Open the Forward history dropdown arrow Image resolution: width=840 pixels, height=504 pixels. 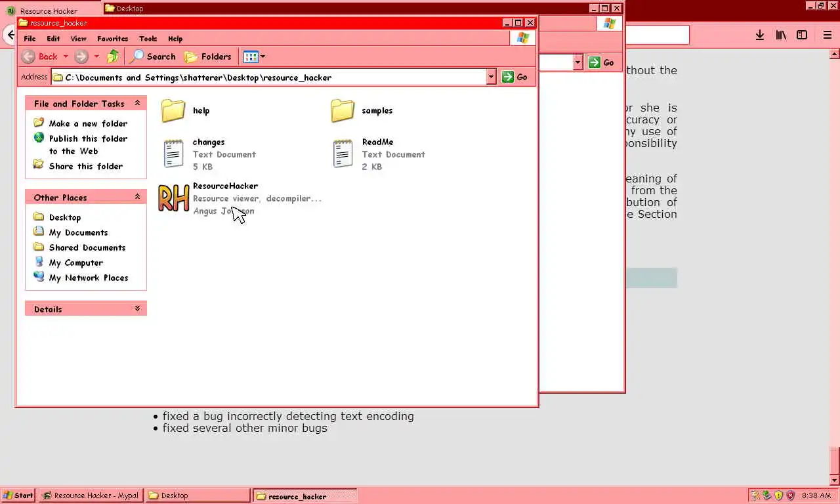(x=96, y=56)
